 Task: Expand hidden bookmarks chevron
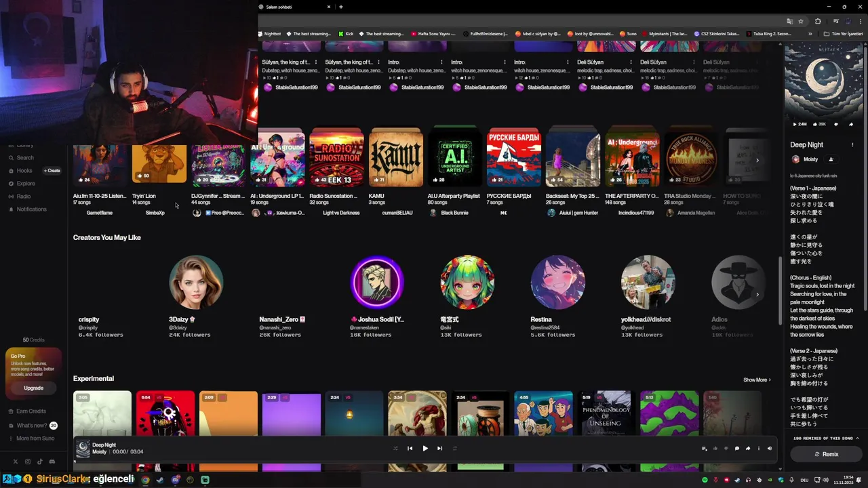(810, 33)
